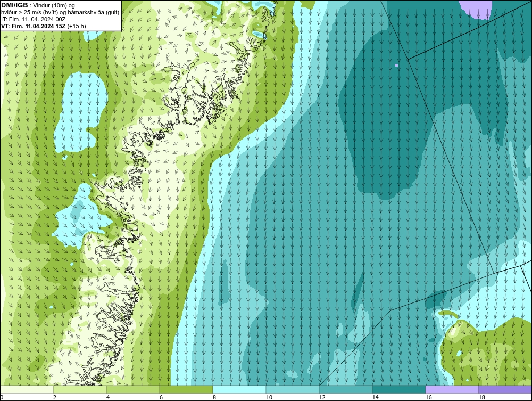This screenshot has height=401, width=532.
Task: Click the legend label '8'
Action: click(x=214, y=397)
